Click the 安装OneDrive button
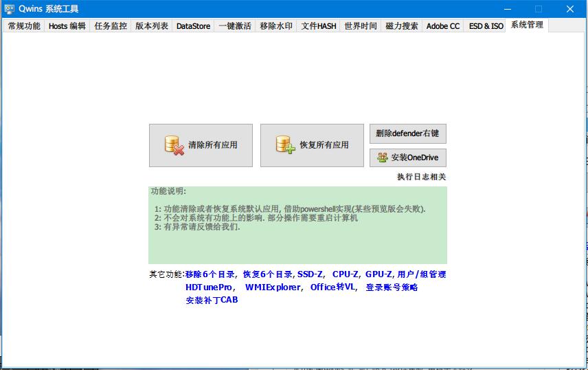Screen dimensions: 588x370 point(408,157)
